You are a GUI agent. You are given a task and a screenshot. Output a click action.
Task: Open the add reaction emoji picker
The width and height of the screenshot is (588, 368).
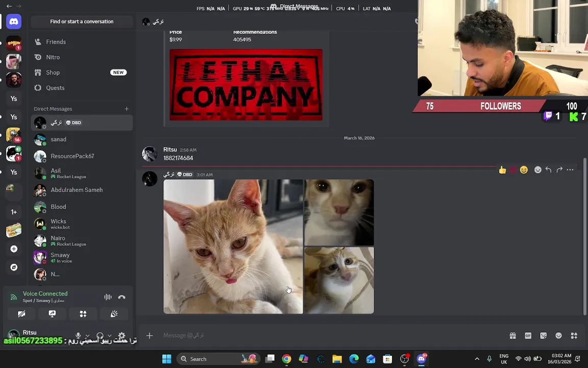(x=538, y=170)
